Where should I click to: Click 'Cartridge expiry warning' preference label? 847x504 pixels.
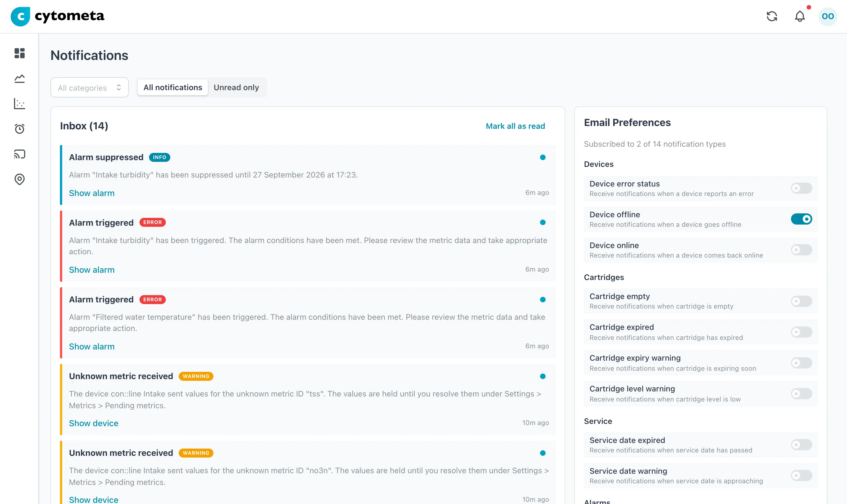635,358
